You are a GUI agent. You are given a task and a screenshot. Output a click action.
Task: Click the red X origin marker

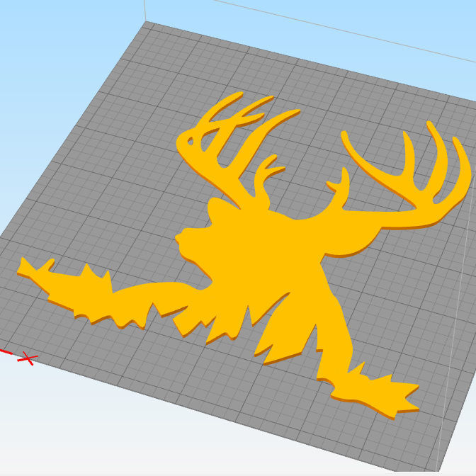(x=28, y=359)
